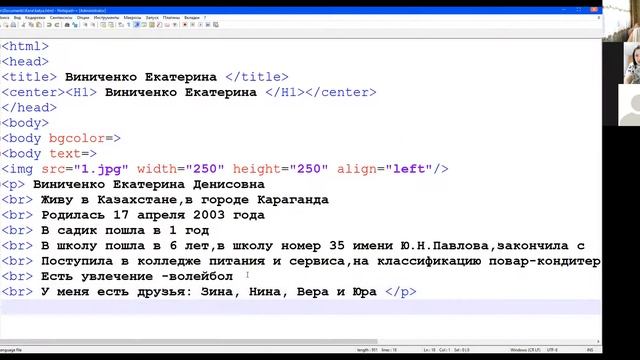Click the horizontal scrollbar right arrow
The height and width of the screenshot is (360, 640).
coord(598,341)
